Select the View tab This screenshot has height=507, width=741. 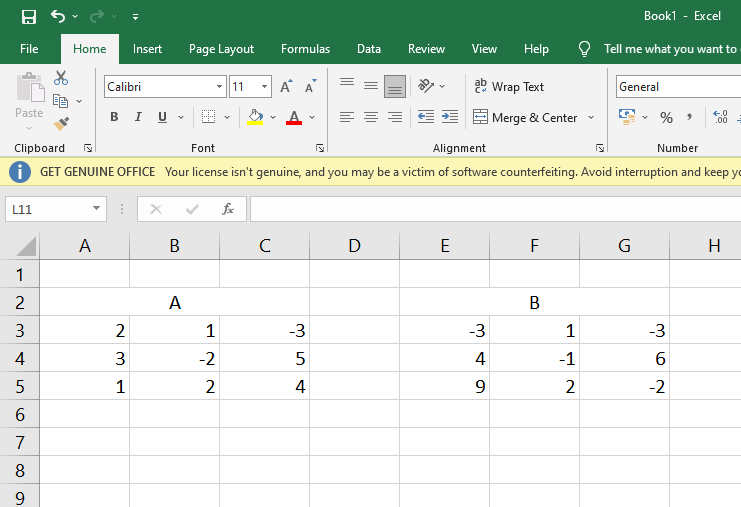click(x=484, y=49)
